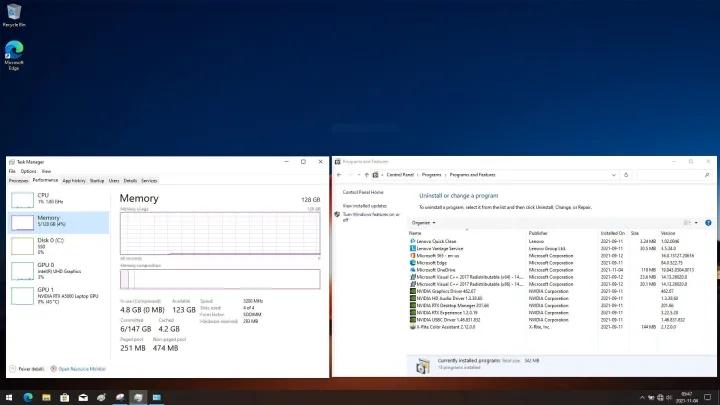Screen dimensions: 720x405
Task: Open Task Manager Options menu
Action: coord(28,171)
